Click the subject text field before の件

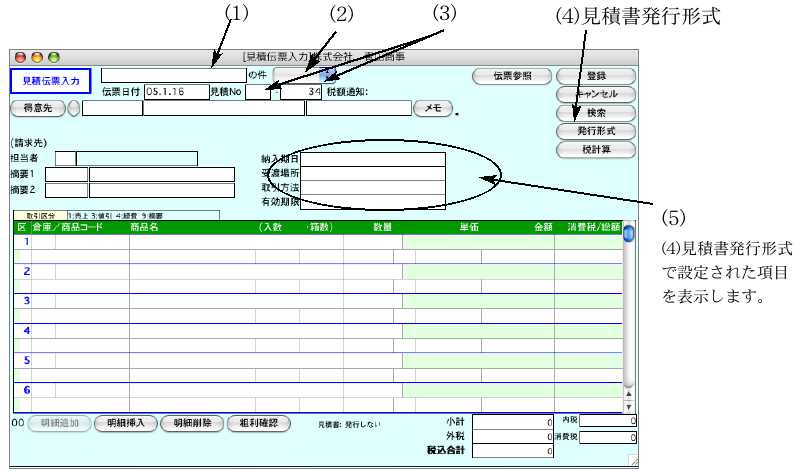pos(172,74)
